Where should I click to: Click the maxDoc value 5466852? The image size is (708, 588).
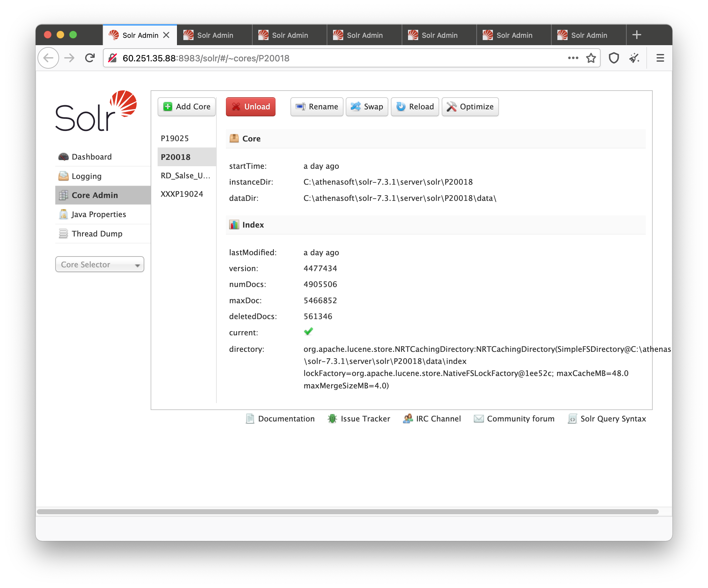320,300
